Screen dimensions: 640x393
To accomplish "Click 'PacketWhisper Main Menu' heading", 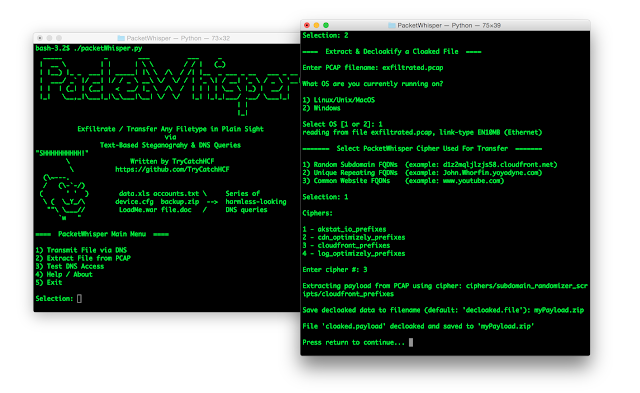I will coord(102,234).
